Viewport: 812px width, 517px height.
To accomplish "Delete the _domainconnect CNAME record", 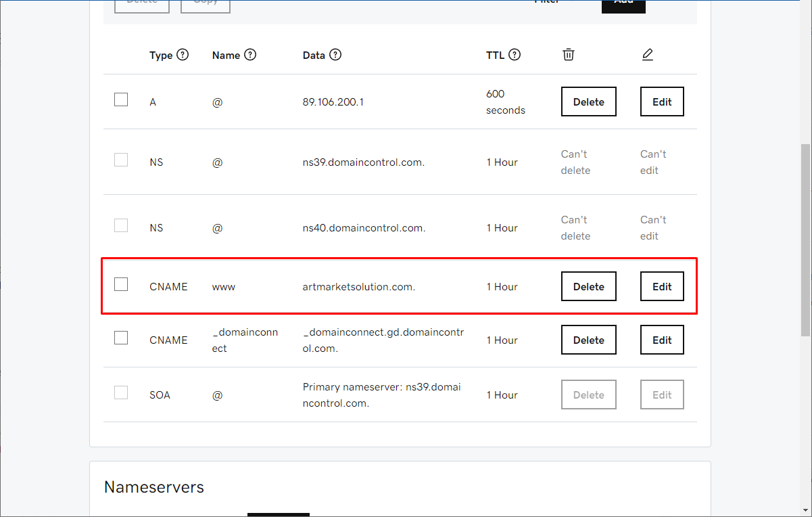I will pos(589,340).
